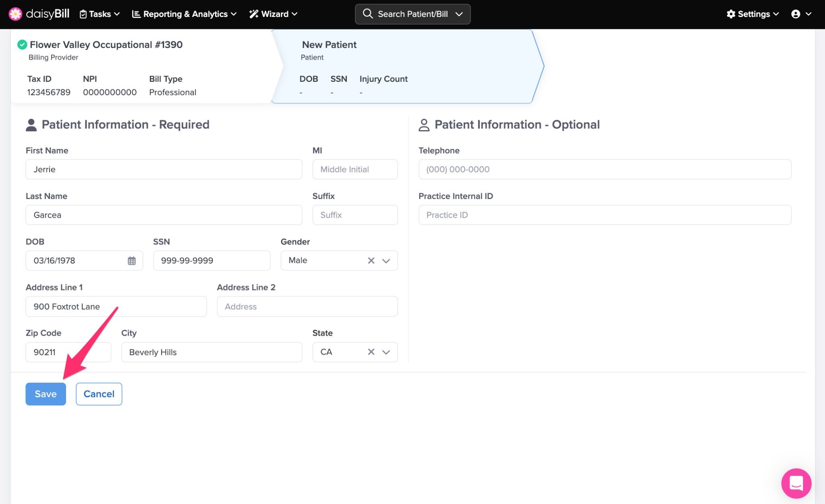Click the Settings gear icon
This screenshot has height=504, width=825.
tap(731, 14)
